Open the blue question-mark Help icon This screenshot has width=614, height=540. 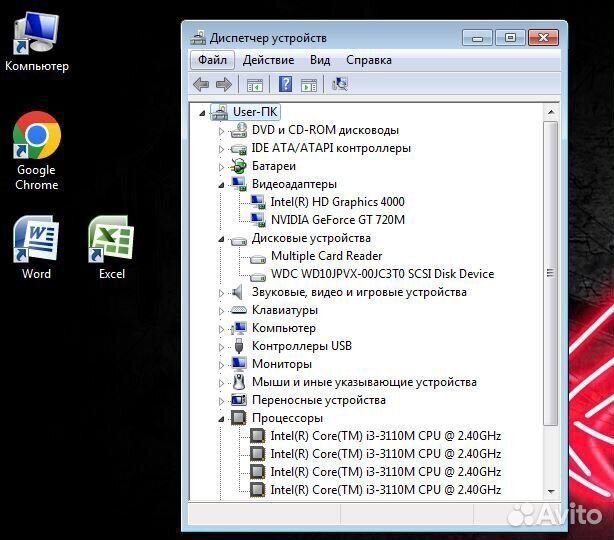[285, 84]
